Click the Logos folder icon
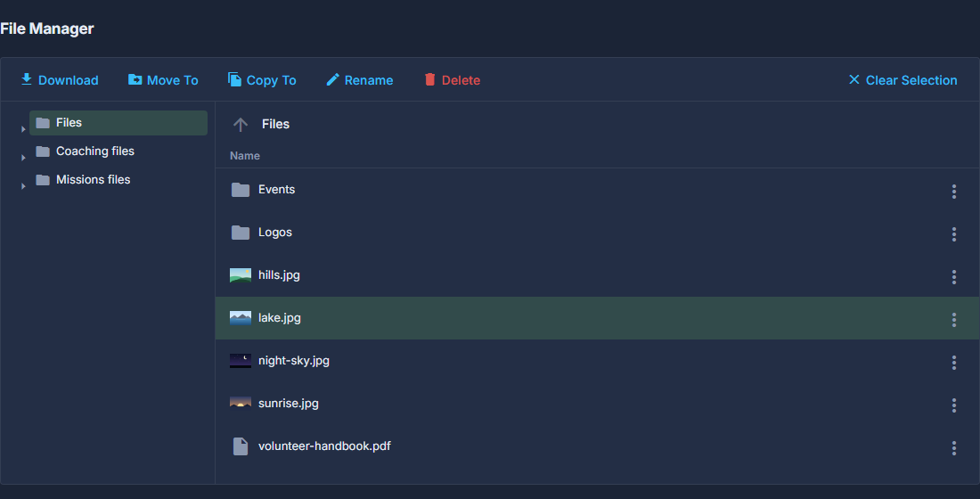Image resolution: width=980 pixels, height=499 pixels. pos(241,233)
